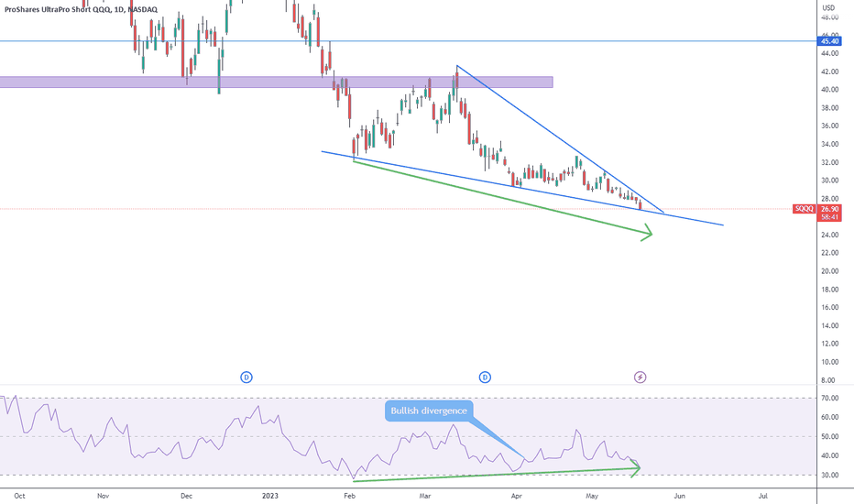Viewport: 854px width, 504px height.
Task: Select the 'Bullish divergence' callout label
Action: click(429, 411)
